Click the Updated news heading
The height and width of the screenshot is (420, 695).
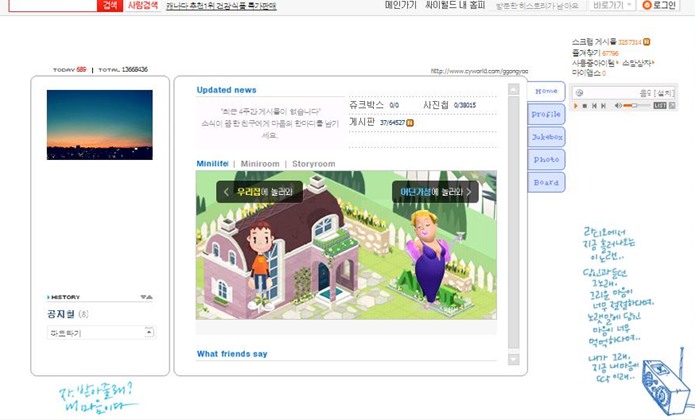pos(226,90)
